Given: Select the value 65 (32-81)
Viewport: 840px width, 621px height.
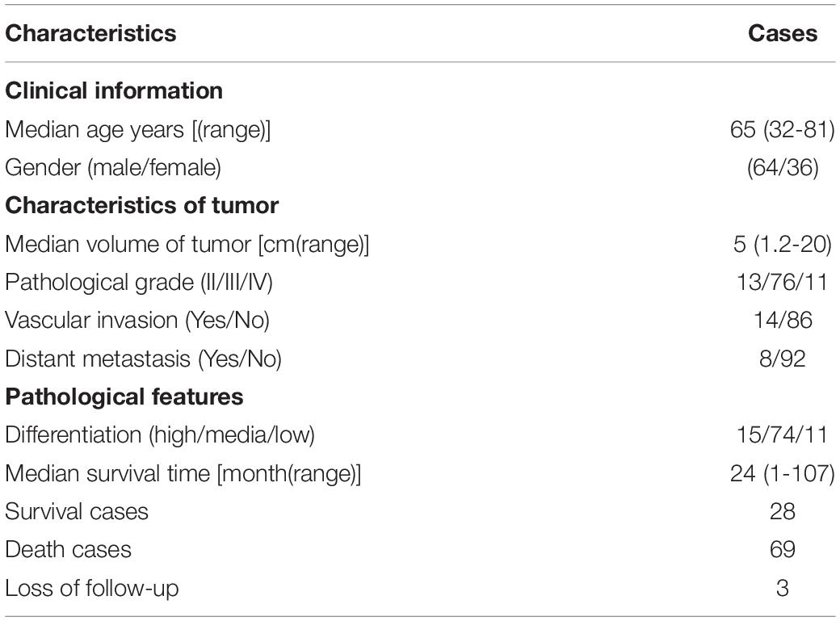Looking at the screenshot, I should [782, 130].
